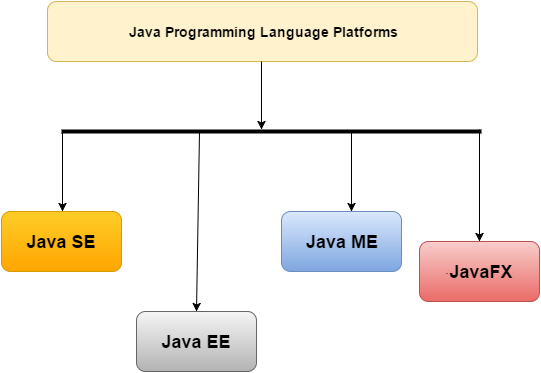Image resolution: width=541 pixels, height=373 pixels.
Task: Select the blue Java ME box
Action: [341, 242]
